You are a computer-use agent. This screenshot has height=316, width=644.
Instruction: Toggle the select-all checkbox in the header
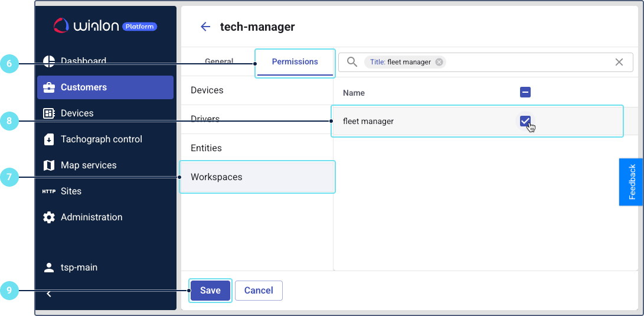[x=525, y=93]
